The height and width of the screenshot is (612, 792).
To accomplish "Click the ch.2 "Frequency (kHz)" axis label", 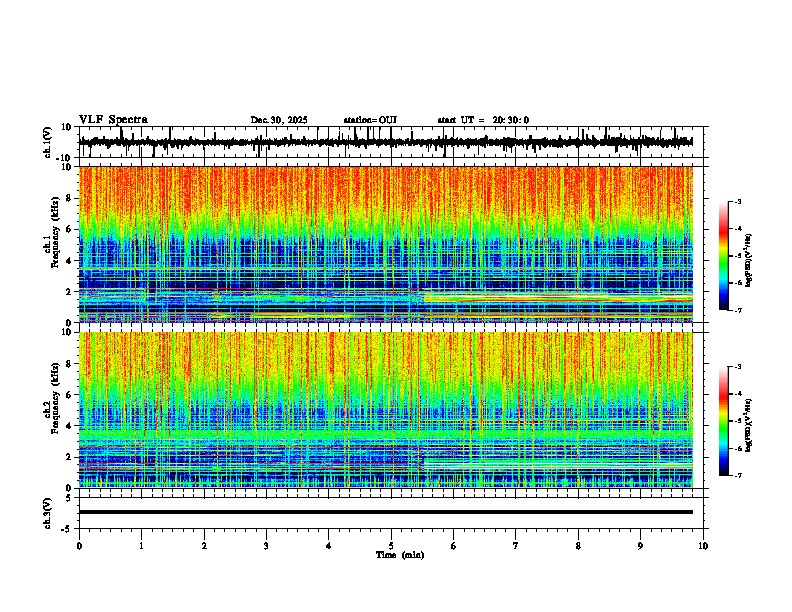I will 56,398.
